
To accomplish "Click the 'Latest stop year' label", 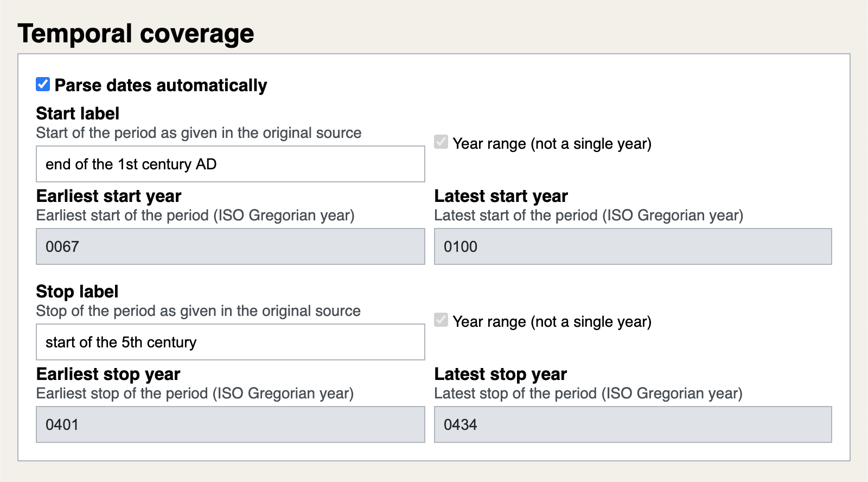I will point(501,374).
